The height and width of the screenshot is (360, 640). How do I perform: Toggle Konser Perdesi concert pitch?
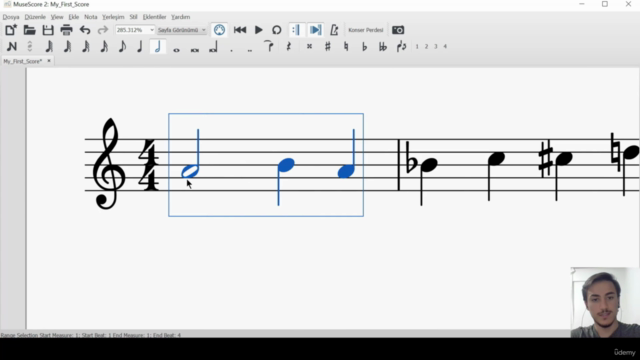click(366, 30)
